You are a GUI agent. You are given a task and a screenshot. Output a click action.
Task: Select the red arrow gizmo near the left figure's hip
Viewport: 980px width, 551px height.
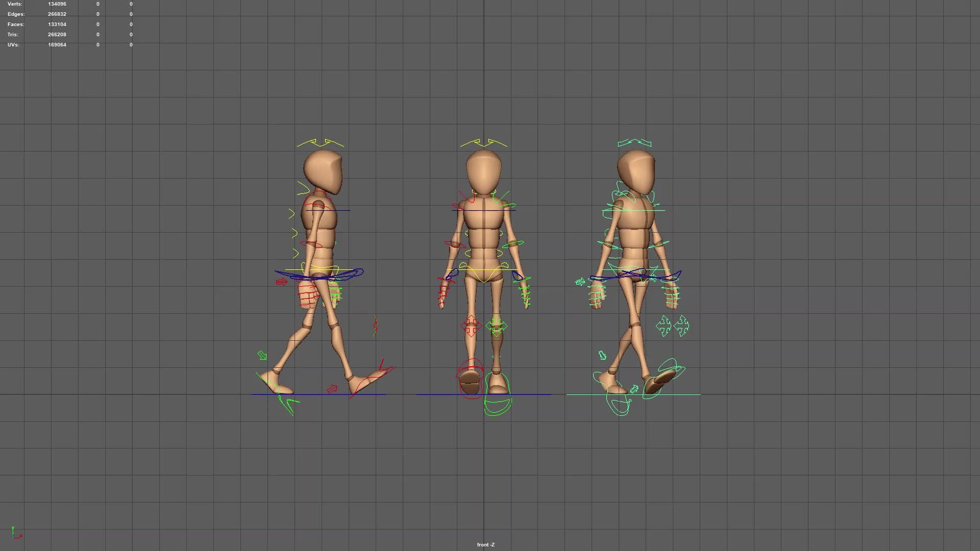click(x=282, y=280)
